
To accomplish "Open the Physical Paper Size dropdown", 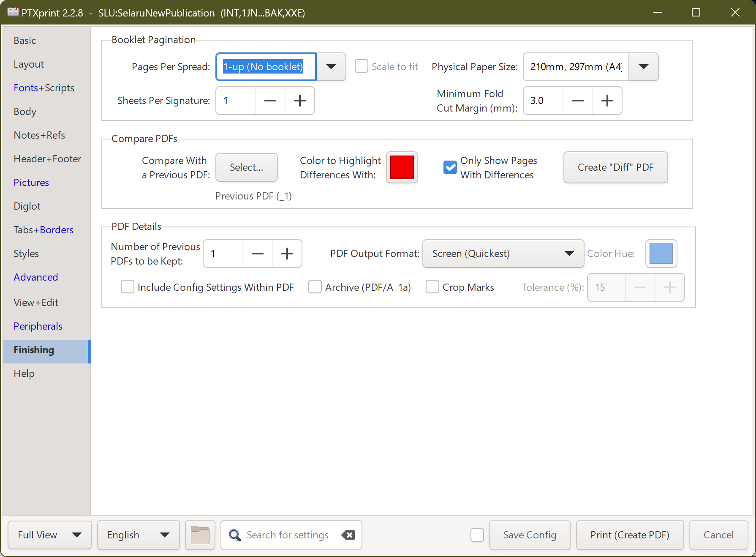I will (x=643, y=67).
